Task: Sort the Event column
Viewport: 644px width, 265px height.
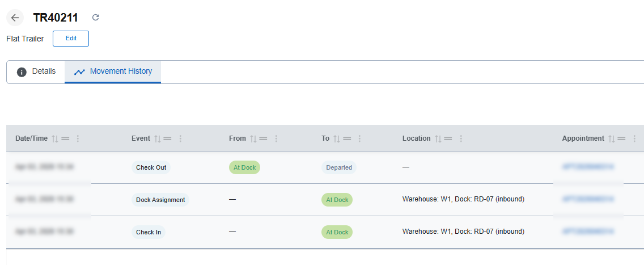Action: pyautogui.click(x=157, y=138)
